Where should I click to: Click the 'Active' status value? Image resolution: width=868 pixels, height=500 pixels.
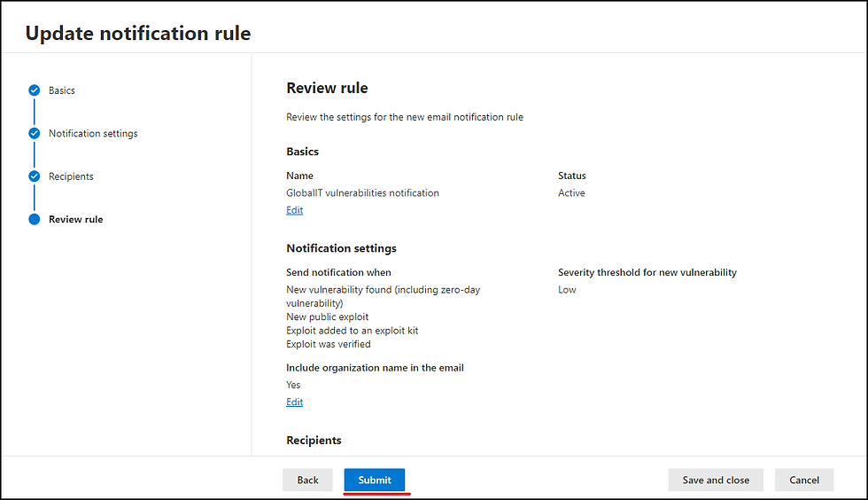click(571, 193)
